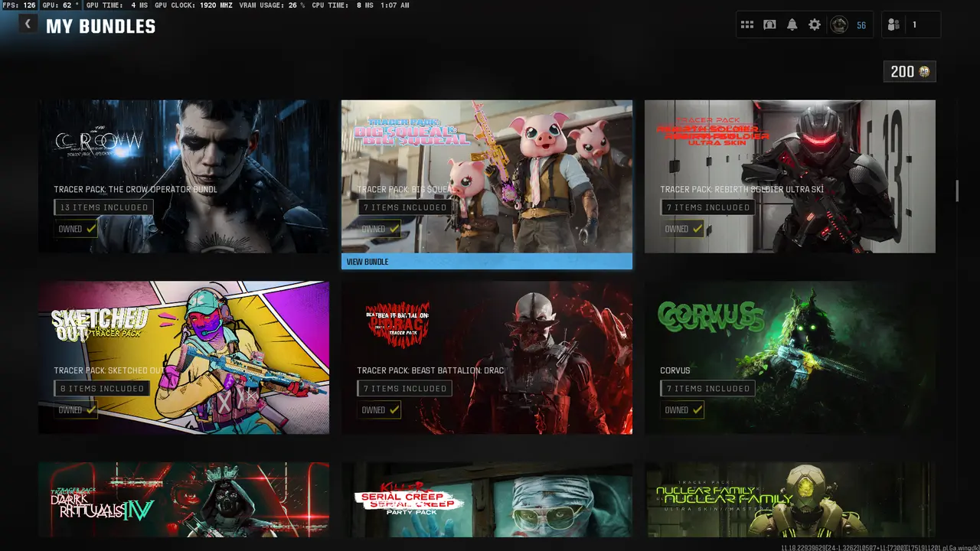This screenshot has width=980, height=551.
Task: Open the Serial Creep Party Pack card
Action: pos(487,500)
